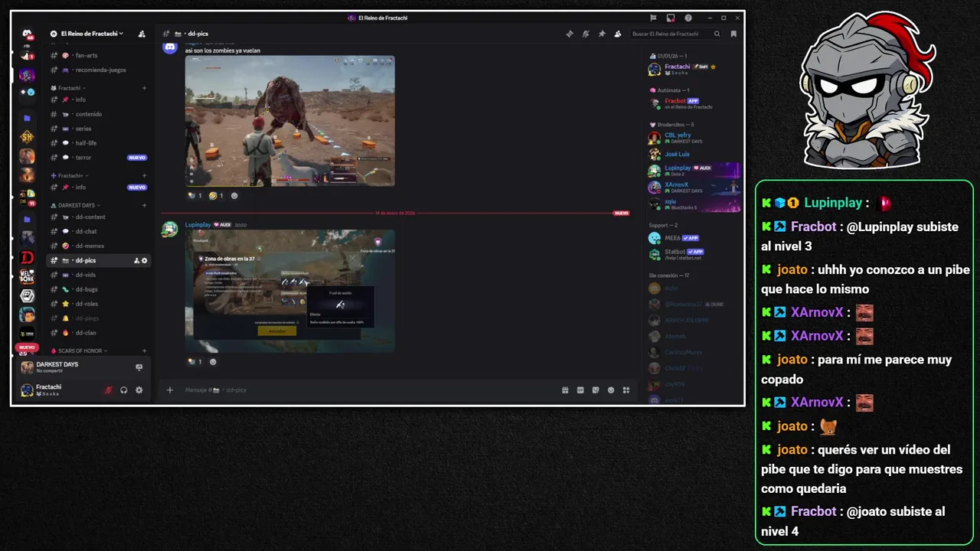
Task: Open the red D server icon
Action: tap(27, 257)
